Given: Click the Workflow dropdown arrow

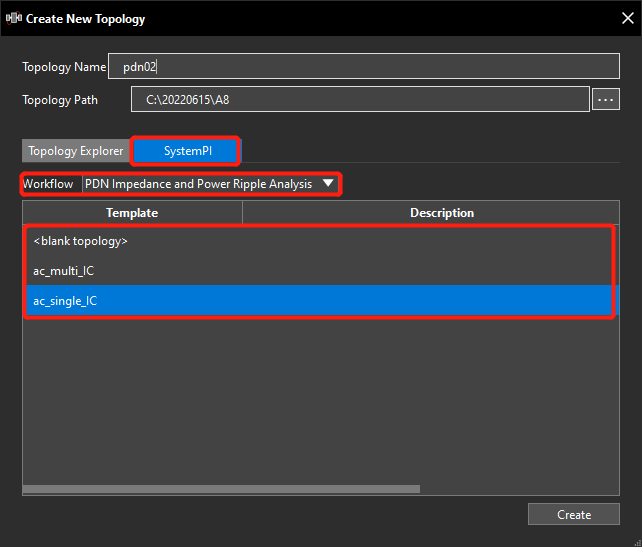Looking at the screenshot, I should 328,183.
